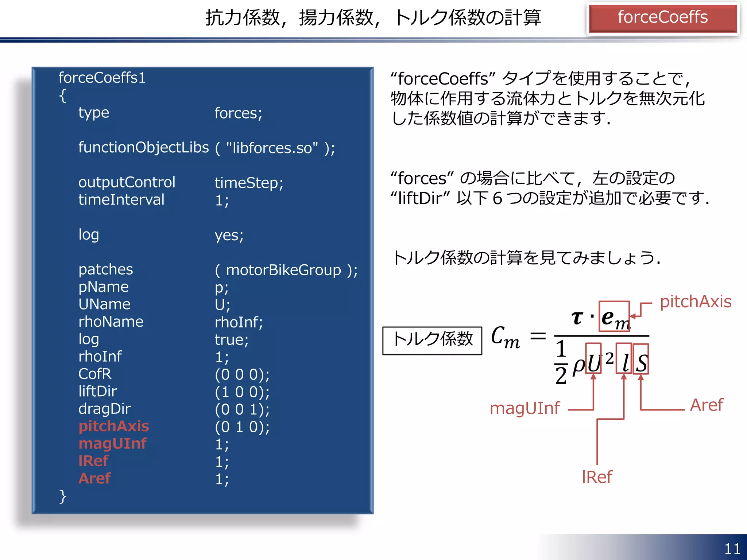
Task: Click the Aref keyword in code block
Action: [94, 478]
